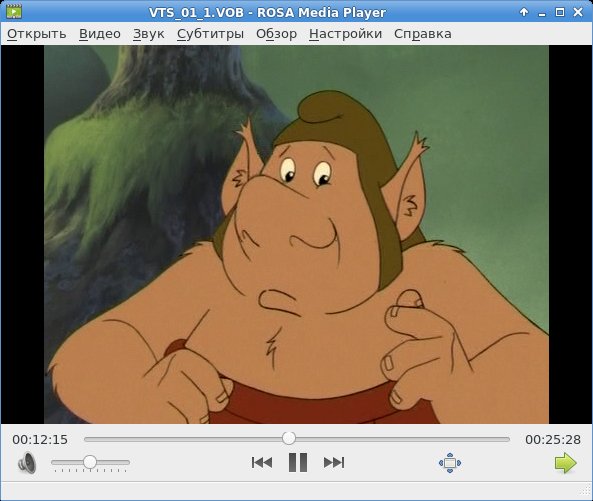
Task: Click the keep-on-top arrow in title bar
Action: tap(524, 12)
